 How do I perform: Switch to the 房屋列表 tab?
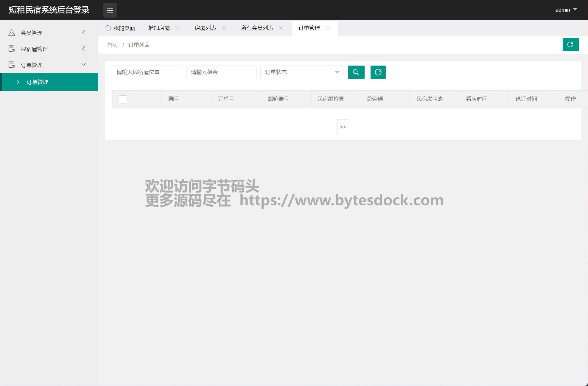click(x=205, y=28)
